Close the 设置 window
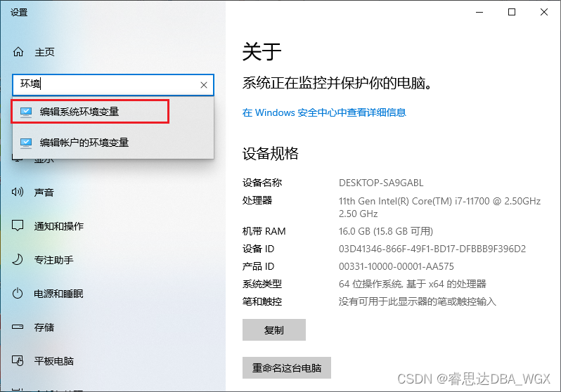 (x=544, y=12)
